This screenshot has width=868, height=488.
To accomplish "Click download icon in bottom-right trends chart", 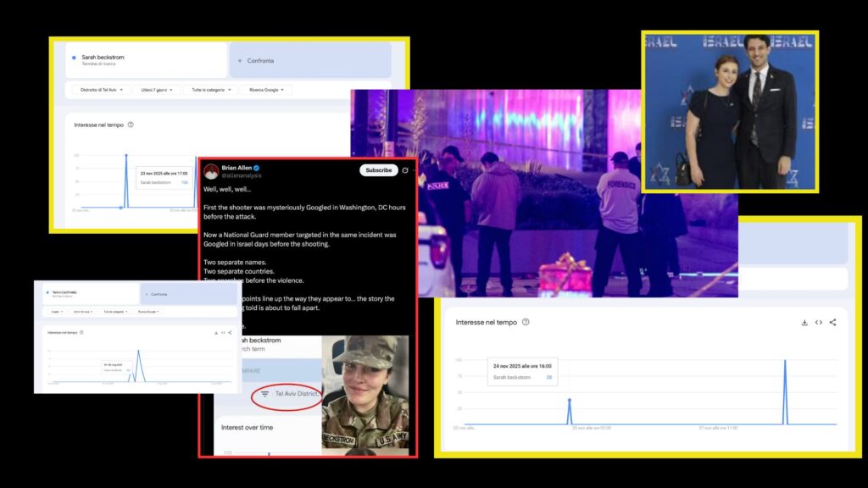I will 804,322.
